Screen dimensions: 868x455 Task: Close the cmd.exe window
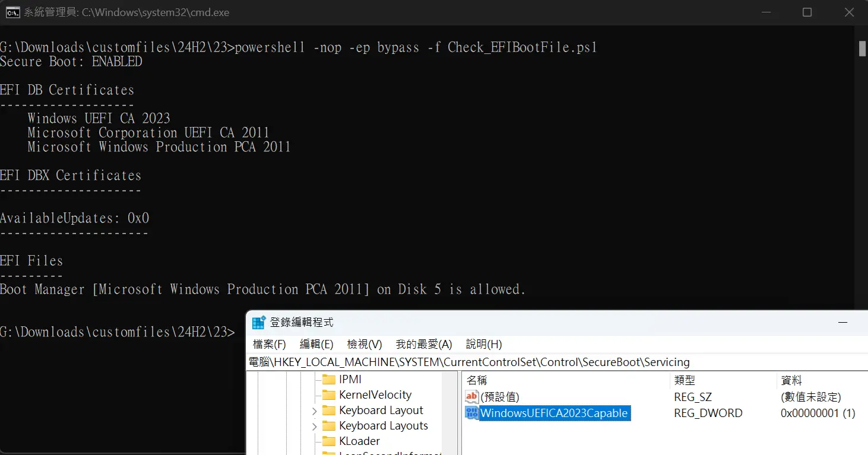(849, 12)
